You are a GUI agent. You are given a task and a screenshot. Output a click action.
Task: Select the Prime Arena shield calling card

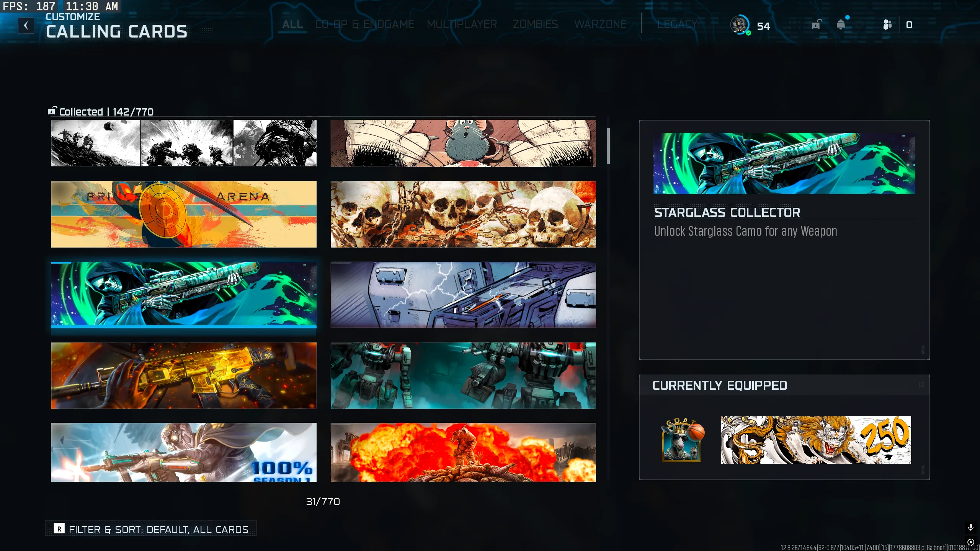tap(184, 214)
